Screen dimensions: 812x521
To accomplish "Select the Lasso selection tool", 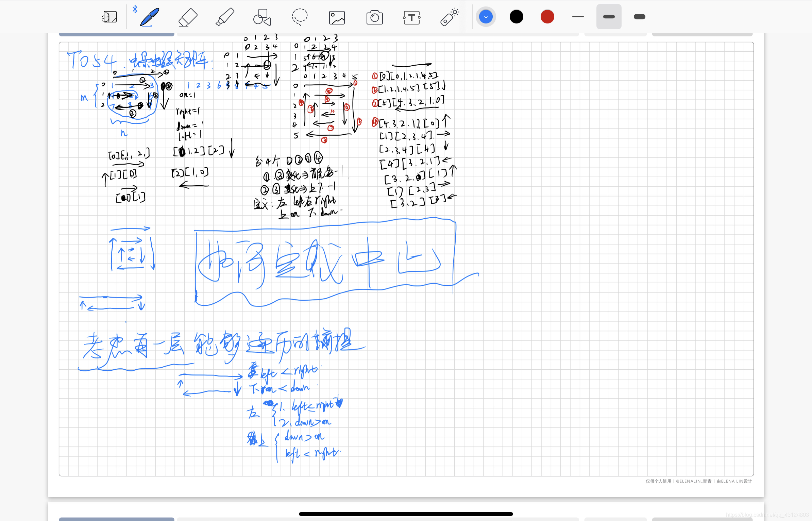I will 300,17.
